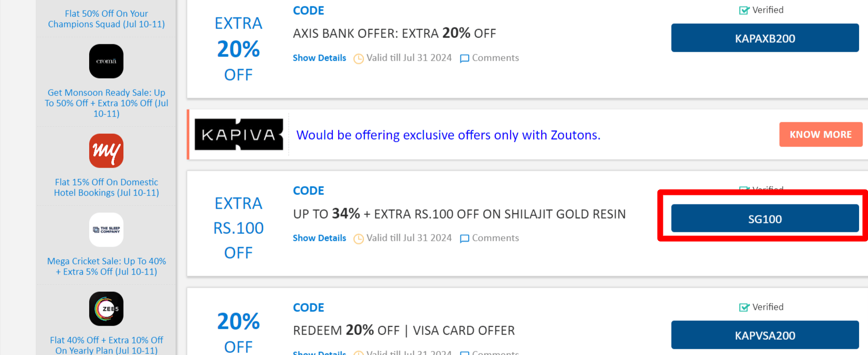Click Verified checkmark on Visa Card offer

(744, 308)
